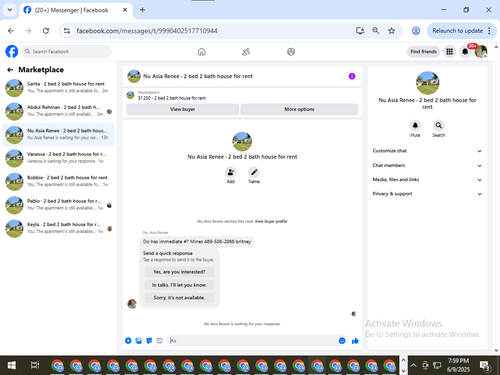Screen dimensions: 500x375
Task: Open Chrome zoom magnifier icon in address bar
Action: (x=376, y=31)
